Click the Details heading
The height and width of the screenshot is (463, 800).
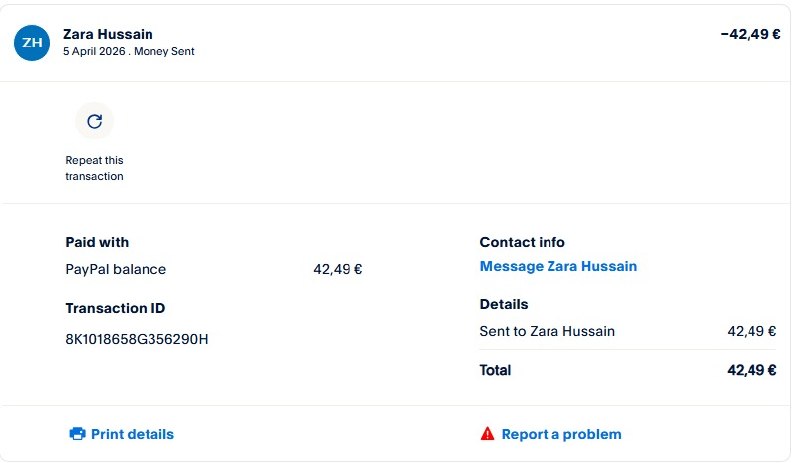tap(504, 304)
